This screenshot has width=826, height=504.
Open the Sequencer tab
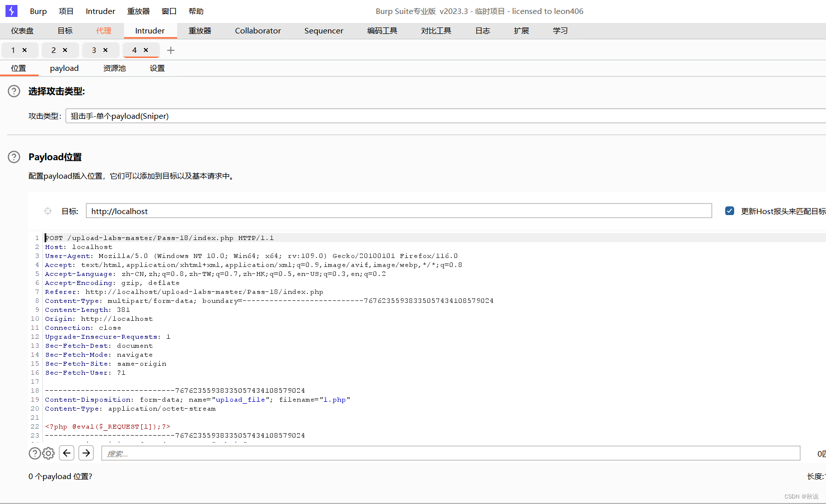pos(324,30)
